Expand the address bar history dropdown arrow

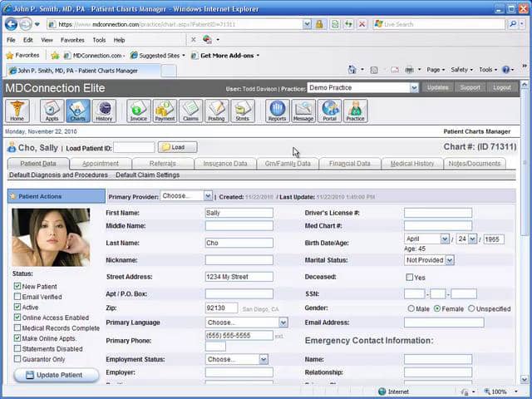tap(307, 24)
